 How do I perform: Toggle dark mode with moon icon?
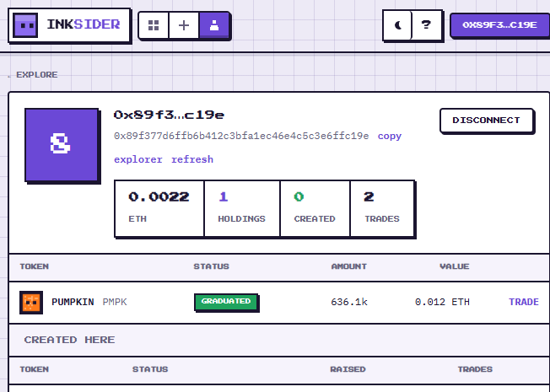tap(397, 25)
